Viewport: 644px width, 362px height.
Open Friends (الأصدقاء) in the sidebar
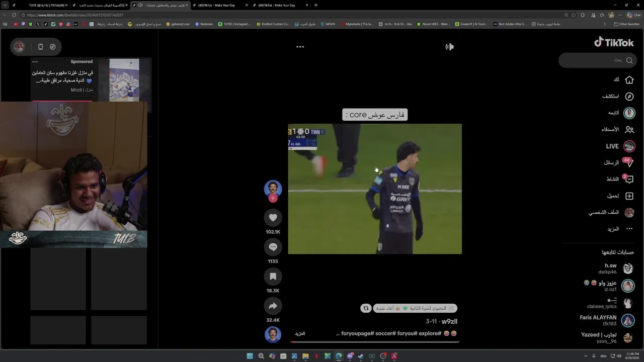618,129
